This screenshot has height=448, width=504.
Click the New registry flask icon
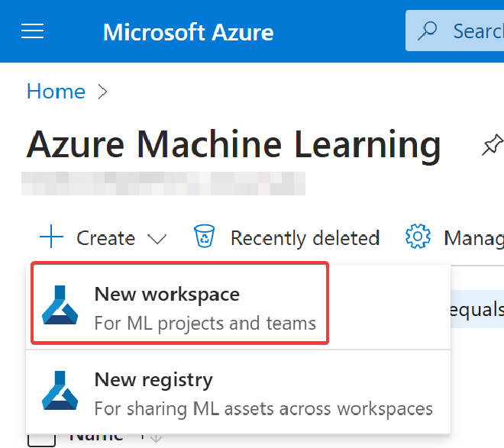point(60,390)
